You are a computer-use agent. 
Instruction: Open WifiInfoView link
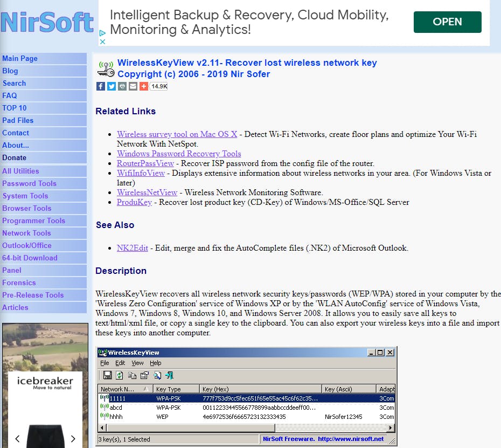[x=141, y=173]
